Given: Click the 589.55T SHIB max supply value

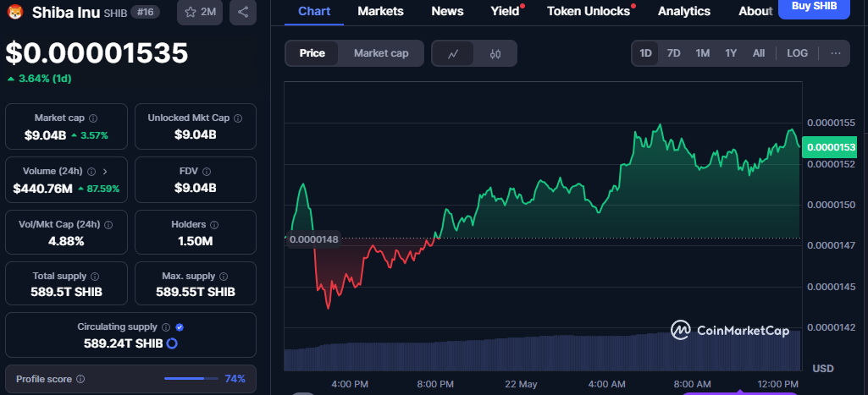Looking at the screenshot, I should pyautogui.click(x=196, y=292).
